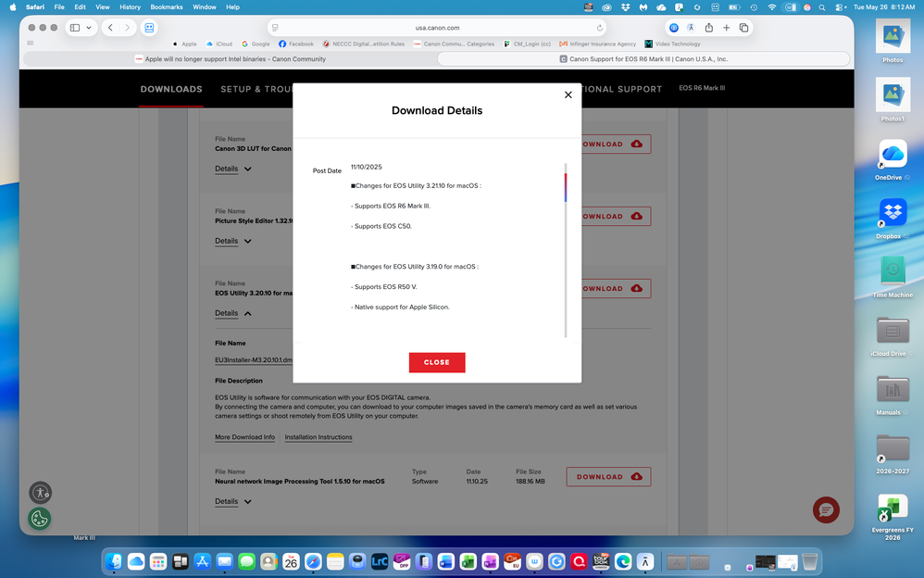Open the History menu
The width and height of the screenshot is (924, 578).
[130, 7]
